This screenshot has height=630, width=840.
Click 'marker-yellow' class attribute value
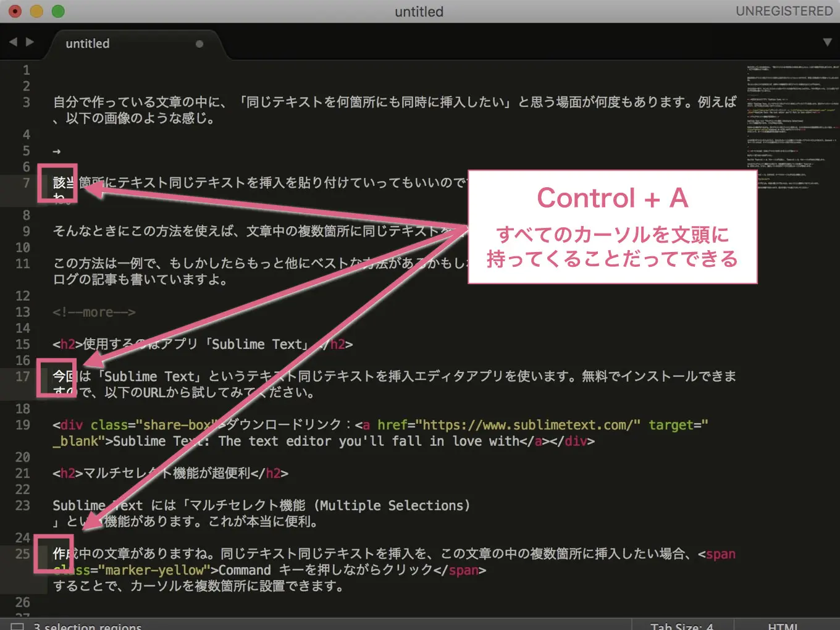pyautogui.click(x=154, y=570)
